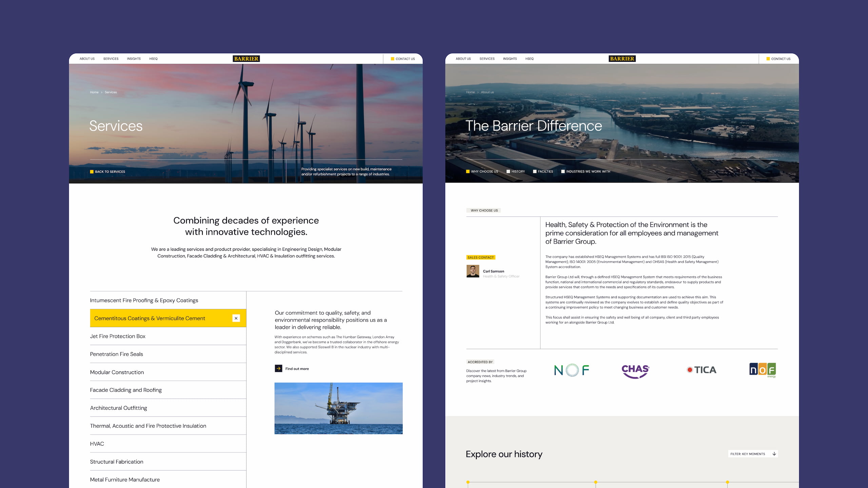Screen dimensions: 868x488
Task: Open Services menu on the left page
Action: pos(111,59)
